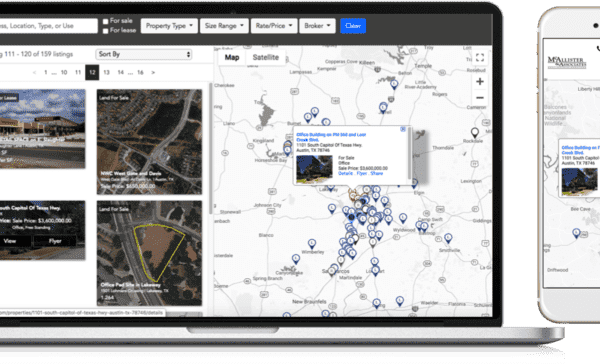
Task: Open the Broker dropdown
Action: [x=317, y=26]
